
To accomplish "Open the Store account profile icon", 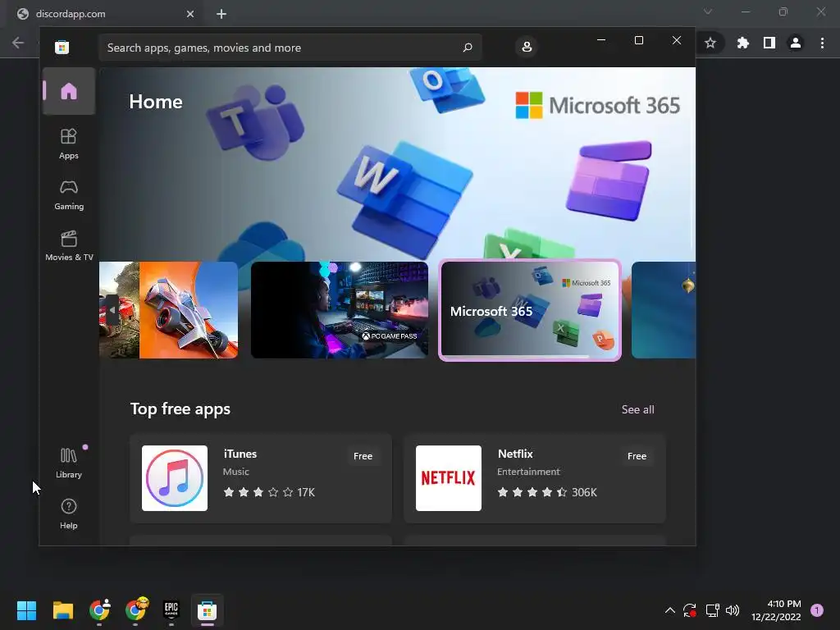I will (x=527, y=47).
